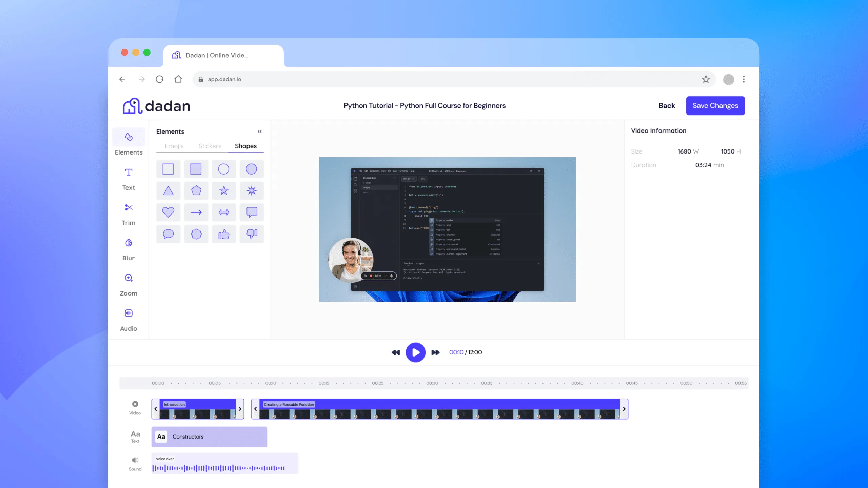
Task: Fast-forward the video
Action: tap(435, 352)
